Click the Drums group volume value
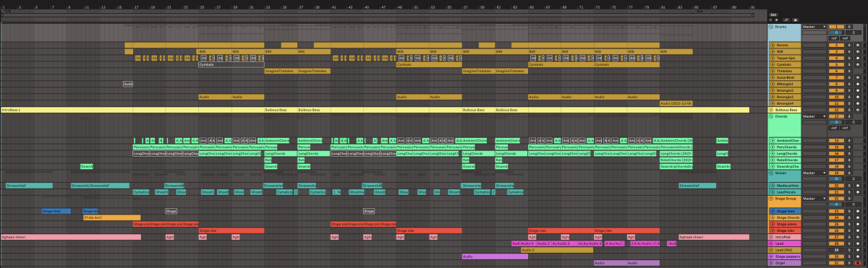This screenshot has width=868, height=268. [x=835, y=33]
